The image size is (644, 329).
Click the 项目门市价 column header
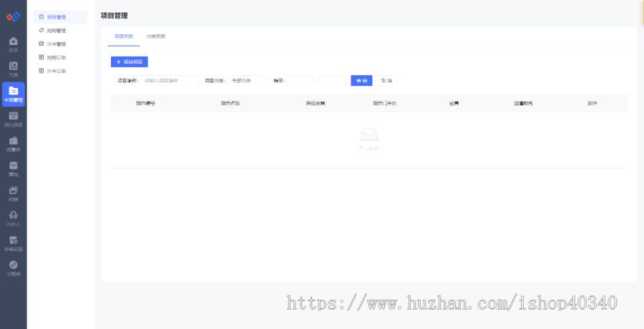click(x=384, y=104)
